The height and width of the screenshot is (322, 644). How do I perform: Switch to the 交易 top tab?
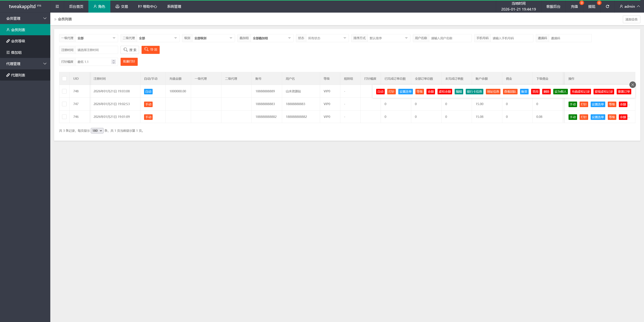121,7
